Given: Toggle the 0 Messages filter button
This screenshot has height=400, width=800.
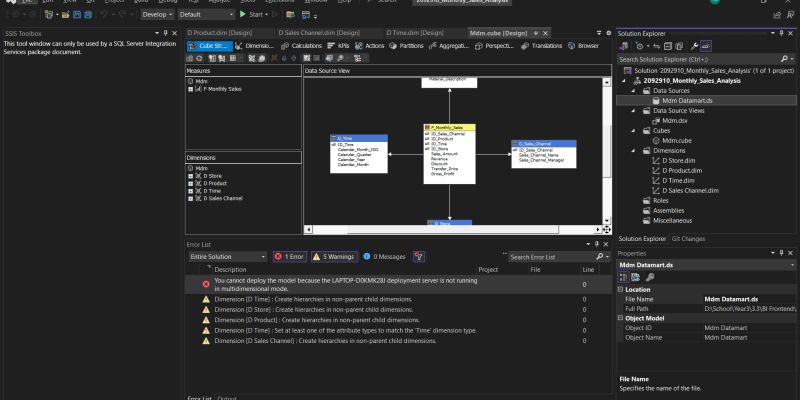Looking at the screenshot, I should point(384,257).
